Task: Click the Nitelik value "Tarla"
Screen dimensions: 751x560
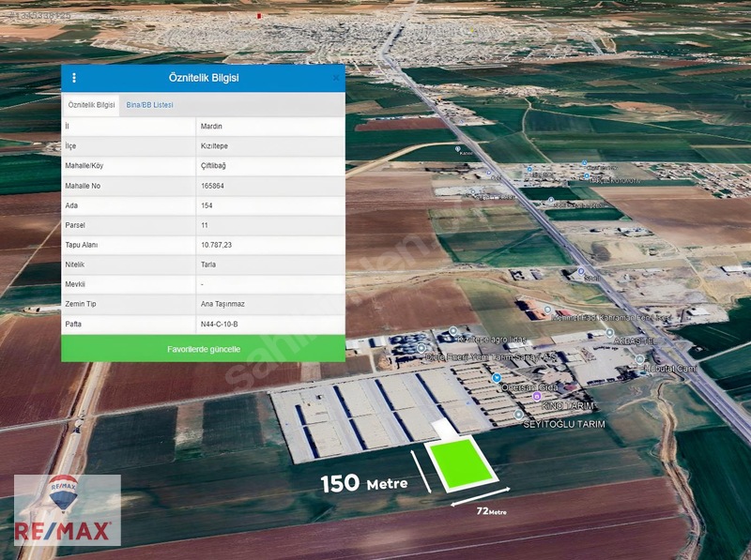Action: (x=208, y=265)
